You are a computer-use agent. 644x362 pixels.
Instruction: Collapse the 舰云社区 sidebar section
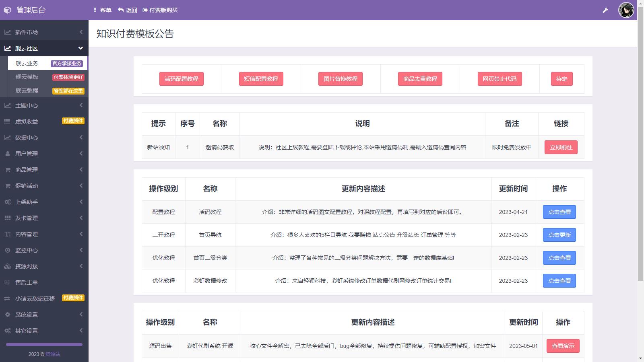click(80, 48)
